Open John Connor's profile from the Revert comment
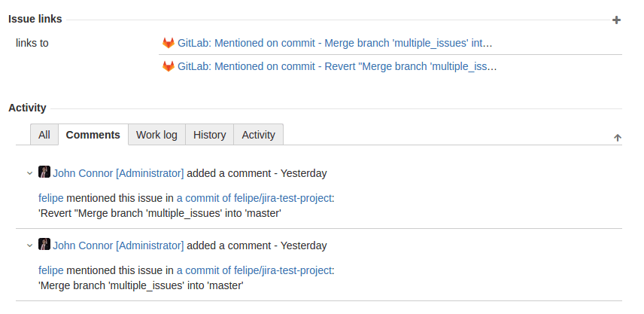644x314 pixels. 118,173
